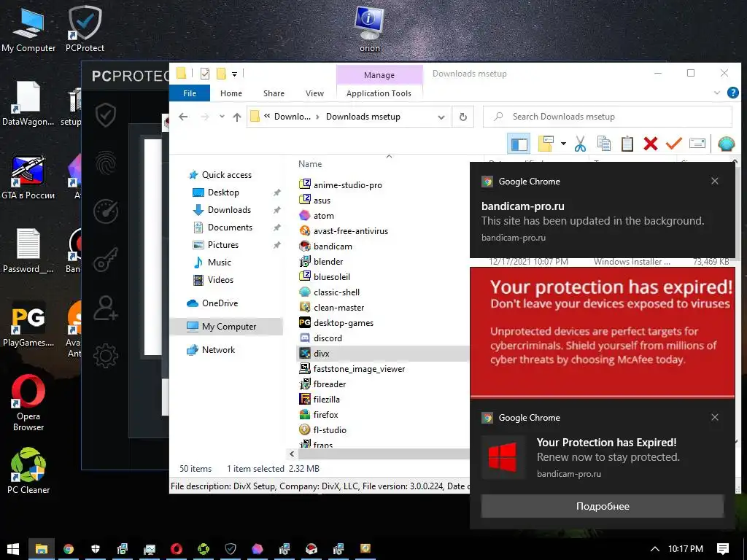
Task: Show hidden system tray icons chevron
Action: (x=654, y=549)
